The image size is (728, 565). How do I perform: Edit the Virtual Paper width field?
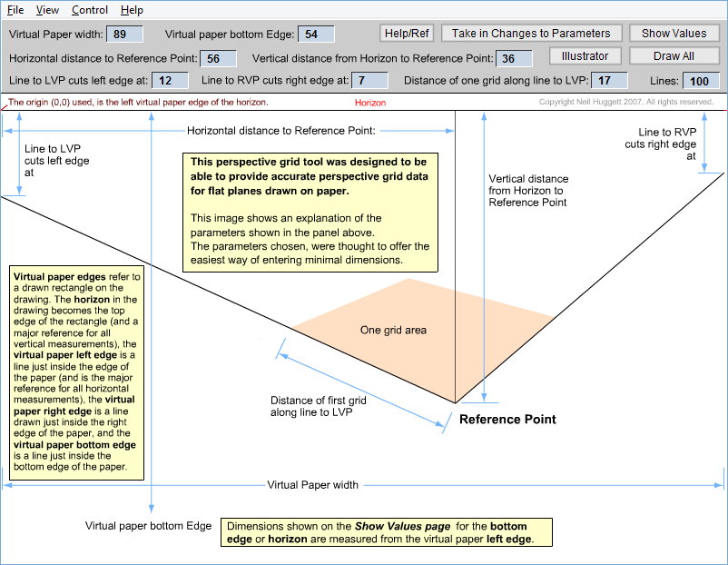pyautogui.click(x=125, y=35)
